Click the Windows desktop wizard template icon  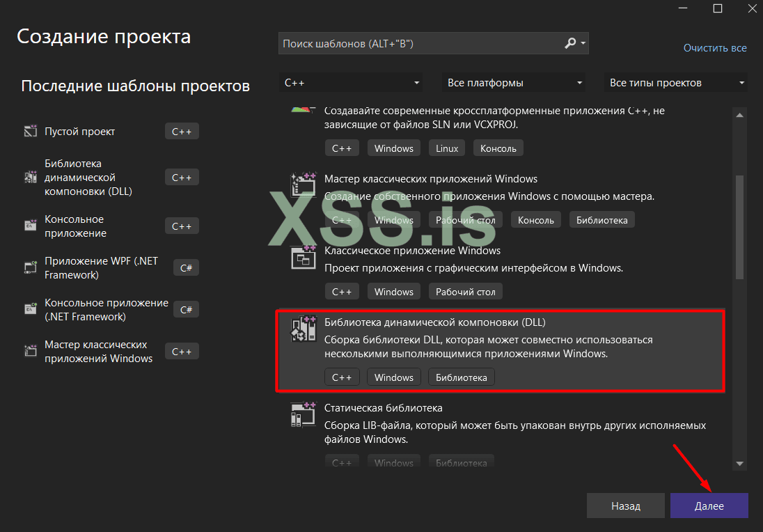click(x=303, y=185)
